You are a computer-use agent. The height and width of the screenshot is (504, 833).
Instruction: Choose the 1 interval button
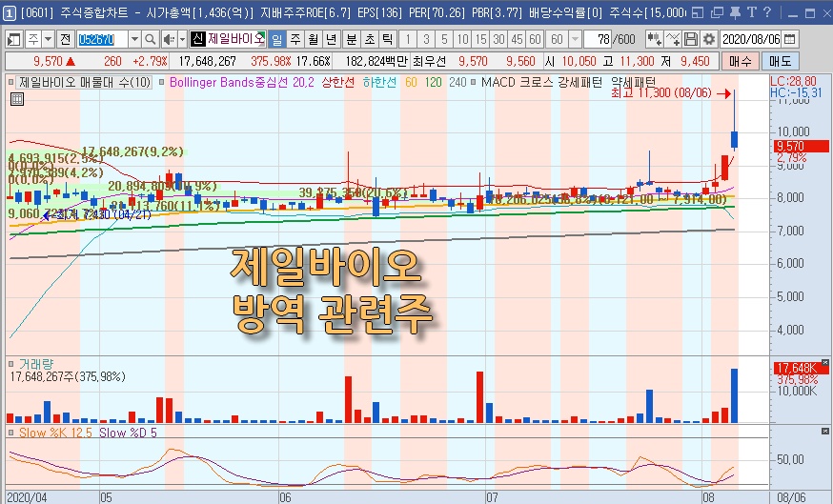pos(408,39)
